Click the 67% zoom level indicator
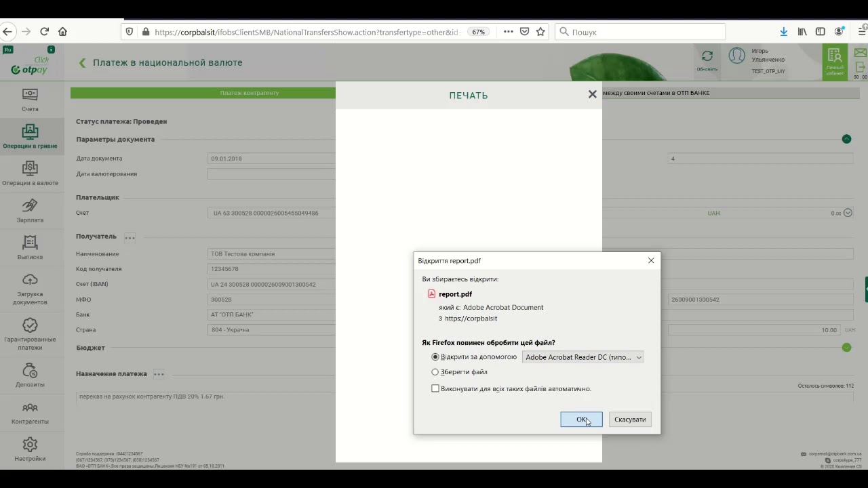 [x=479, y=32]
